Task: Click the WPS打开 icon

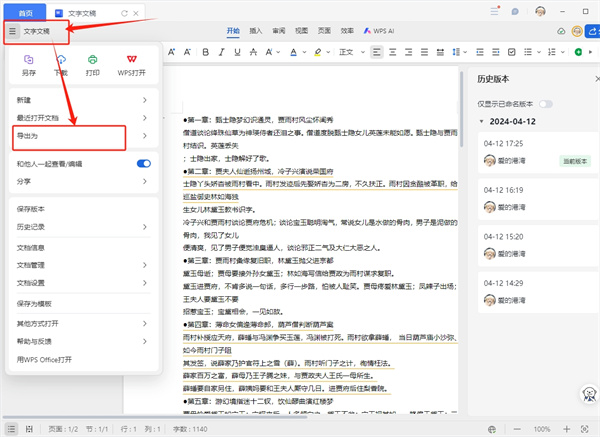Action: (x=132, y=59)
